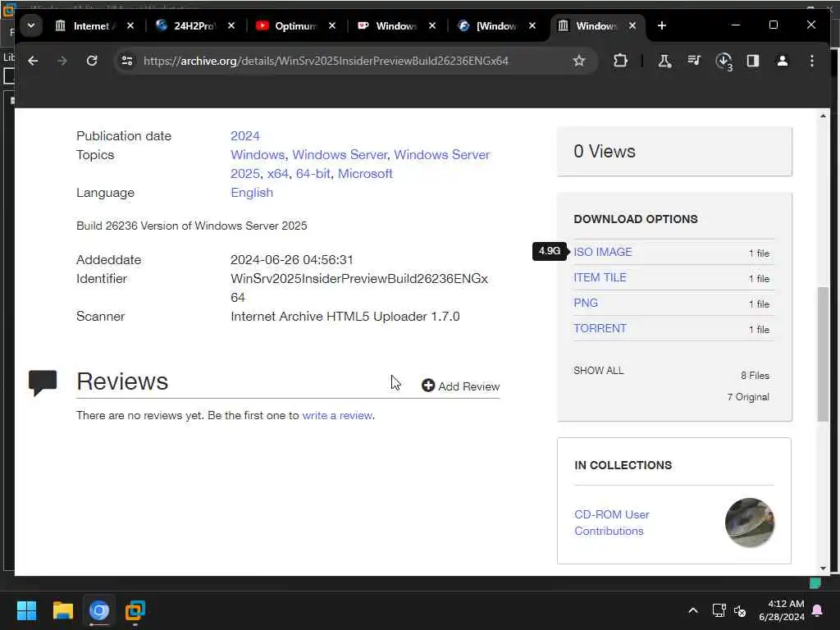The image size is (840, 630).
Task: Show hidden system tray icons
Action: coord(692,610)
